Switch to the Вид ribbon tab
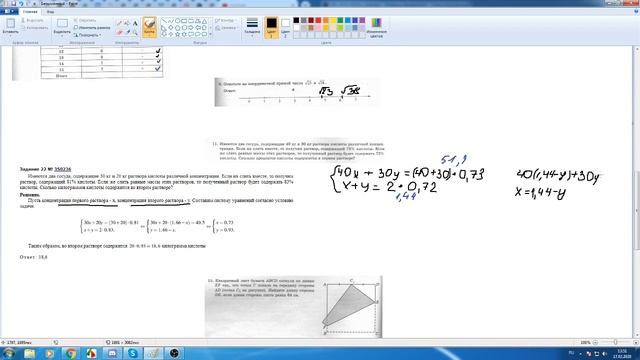This screenshot has height=360, width=640. point(50,11)
